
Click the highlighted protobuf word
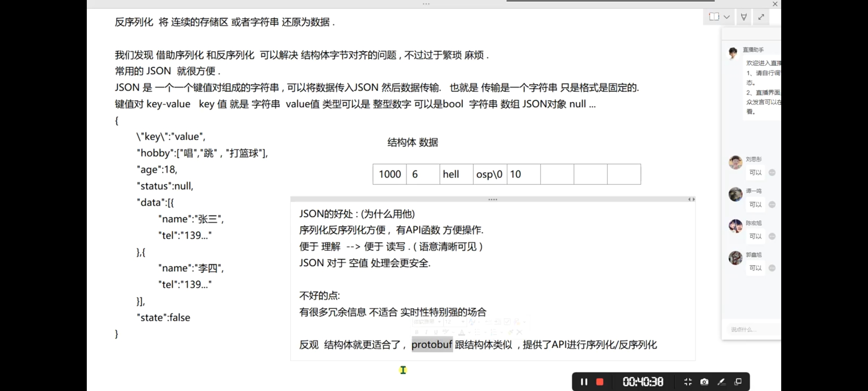click(x=432, y=344)
